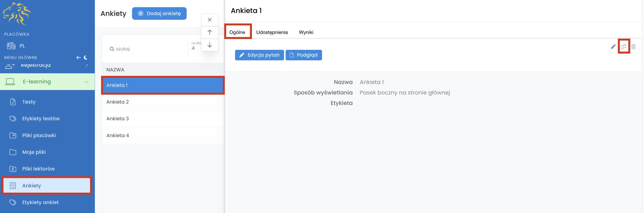Screen dimensions: 644x213
Task: Go to Pliki lektorów in sidebar
Action: 38,169
